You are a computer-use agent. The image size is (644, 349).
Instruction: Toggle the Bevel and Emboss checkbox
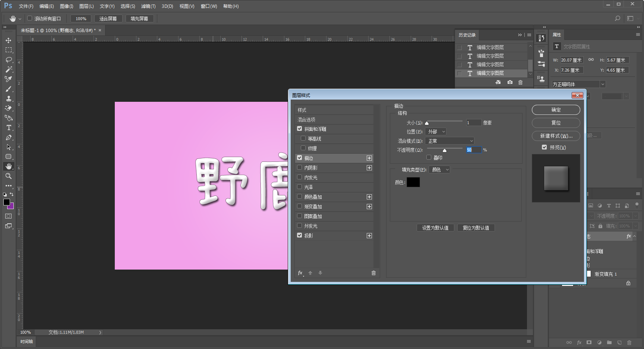pos(300,129)
